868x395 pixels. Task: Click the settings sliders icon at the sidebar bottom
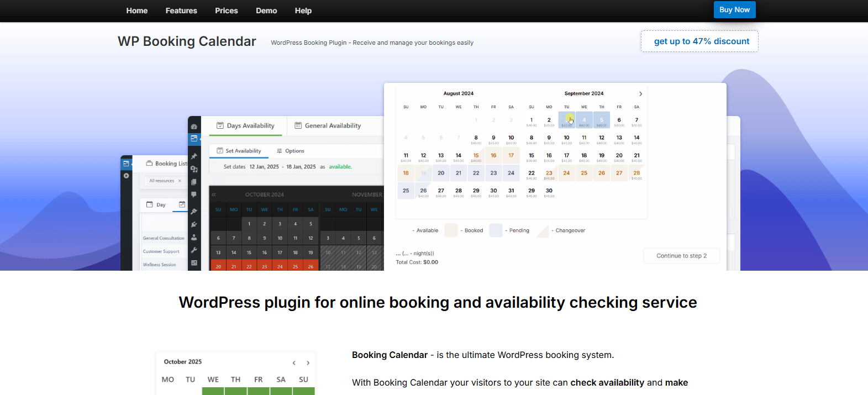pyautogui.click(x=194, y=263)
